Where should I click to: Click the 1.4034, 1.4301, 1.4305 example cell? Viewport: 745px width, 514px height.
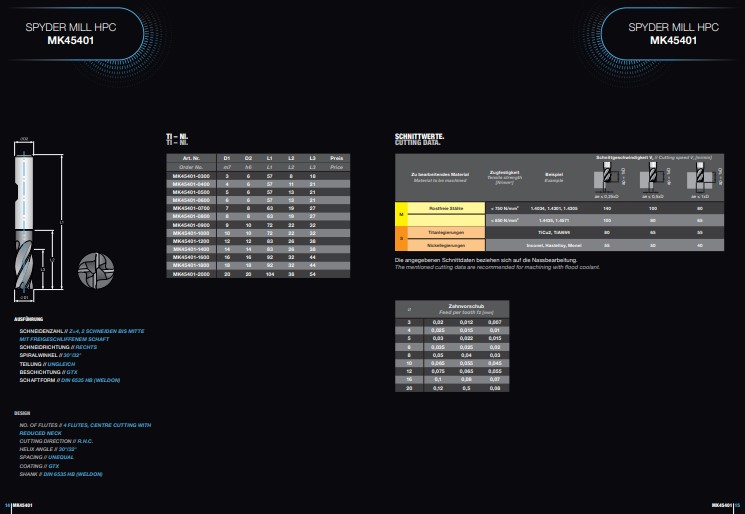tap(554, 208)
